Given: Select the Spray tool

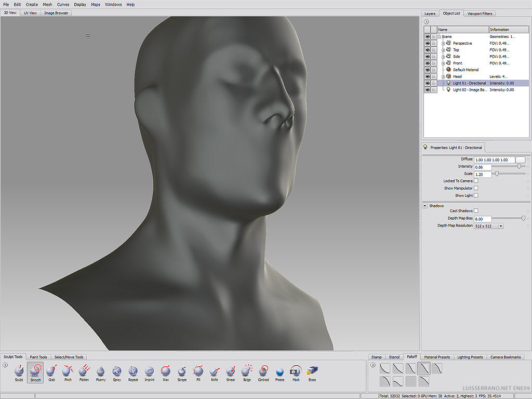Looking at the screenshot, I should pyautogui.click(x=117, y=373).
